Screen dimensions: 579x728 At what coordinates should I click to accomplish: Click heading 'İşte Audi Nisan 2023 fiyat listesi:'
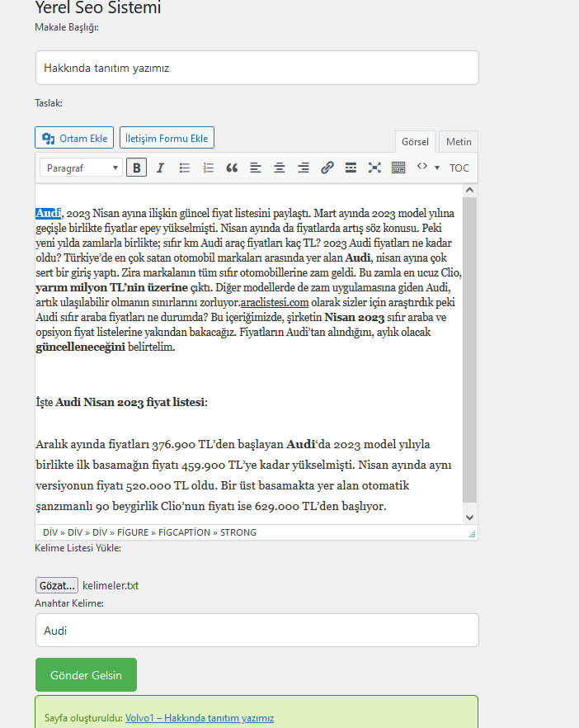point(121,402)
